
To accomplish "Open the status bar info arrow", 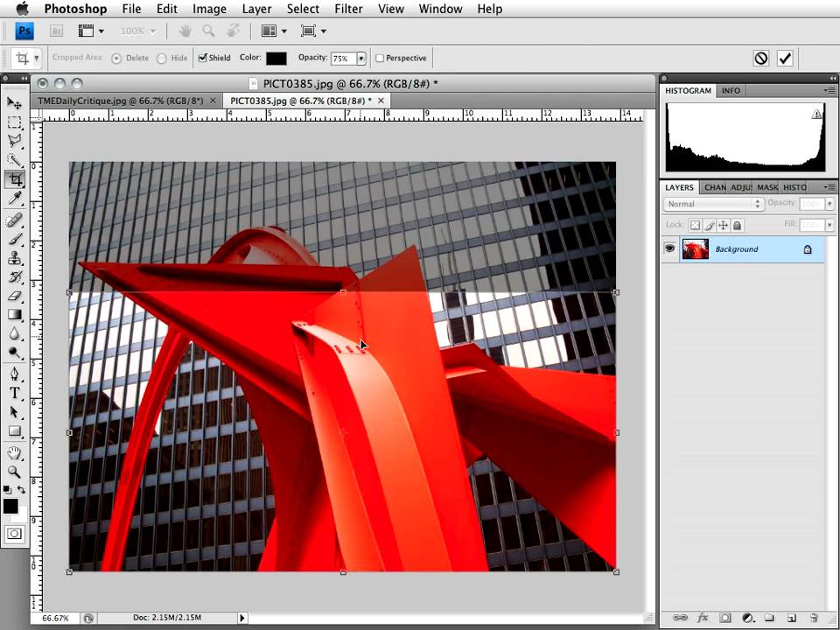I will [242, 618].
